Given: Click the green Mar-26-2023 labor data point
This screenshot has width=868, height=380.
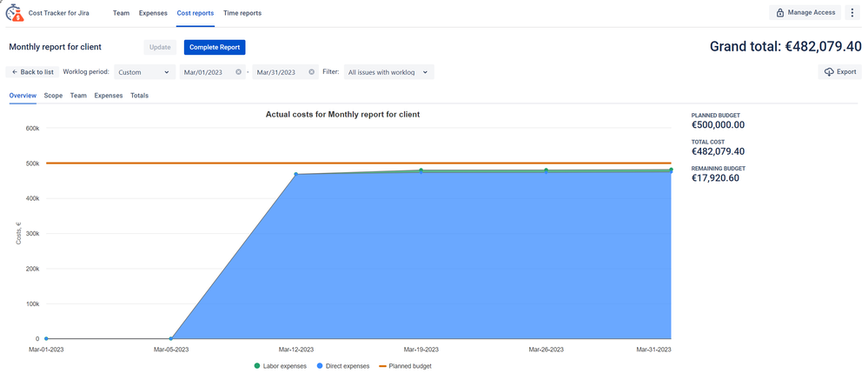Looking at the screenshot, I should pyautogui.click(x=547, y=170).
